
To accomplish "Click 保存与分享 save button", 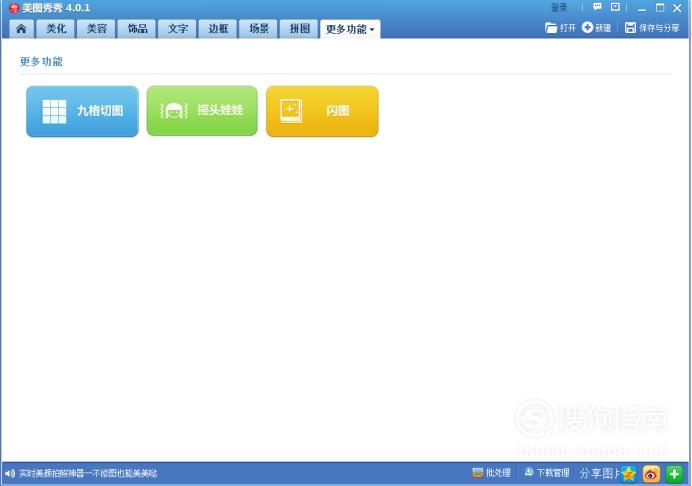I will point(652,28).
